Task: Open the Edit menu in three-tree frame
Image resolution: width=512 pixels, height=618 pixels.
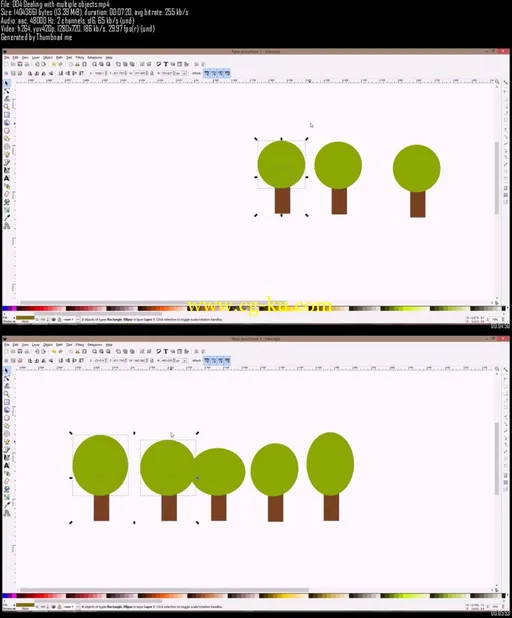Action: [x=15, y=58]
